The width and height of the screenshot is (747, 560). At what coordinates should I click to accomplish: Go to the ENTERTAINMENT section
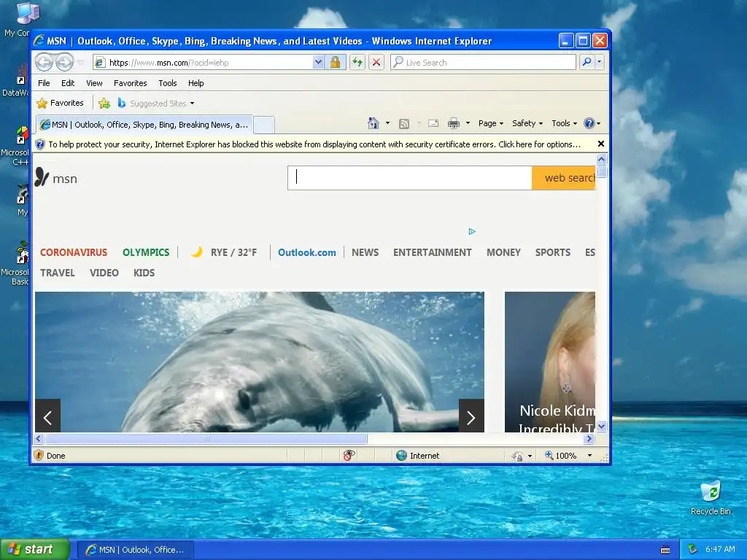pyautogui.click(x=432, y=252)
